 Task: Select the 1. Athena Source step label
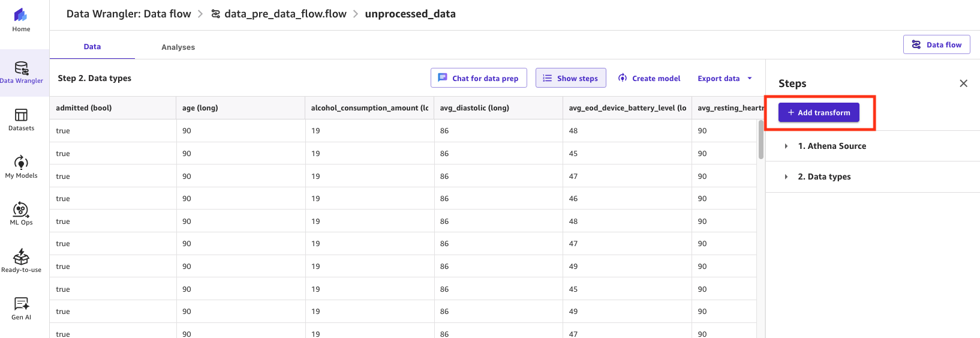(x=832, y=146)
